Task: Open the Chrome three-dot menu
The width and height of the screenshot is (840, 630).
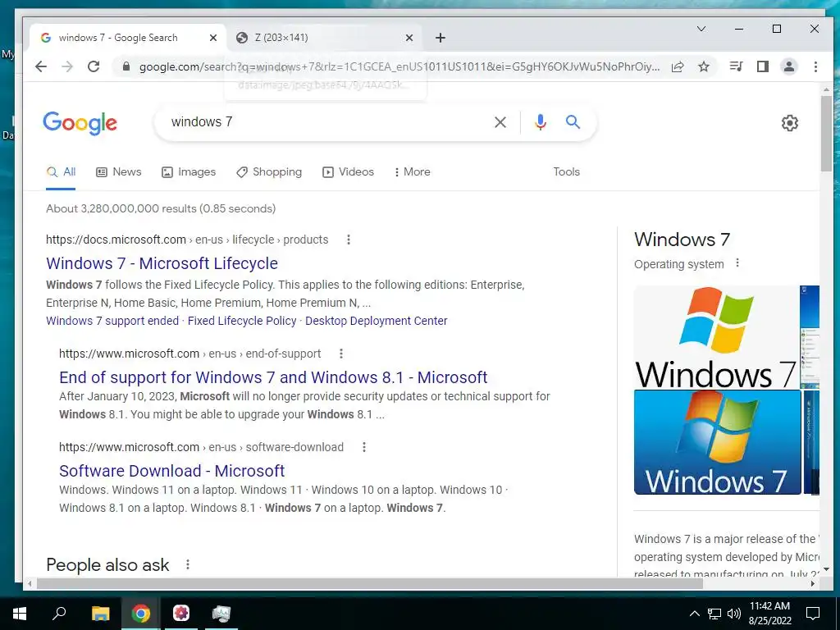Action: point(815,66)
